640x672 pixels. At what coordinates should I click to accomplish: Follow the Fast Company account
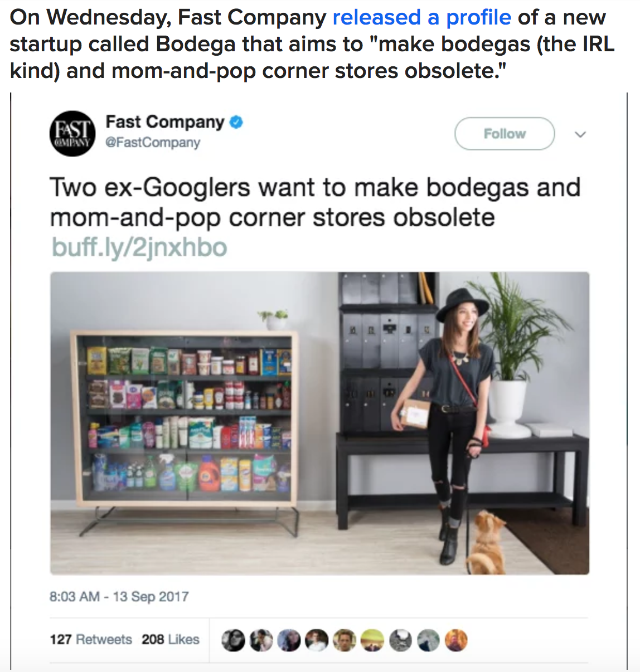(x=505, y=134)
